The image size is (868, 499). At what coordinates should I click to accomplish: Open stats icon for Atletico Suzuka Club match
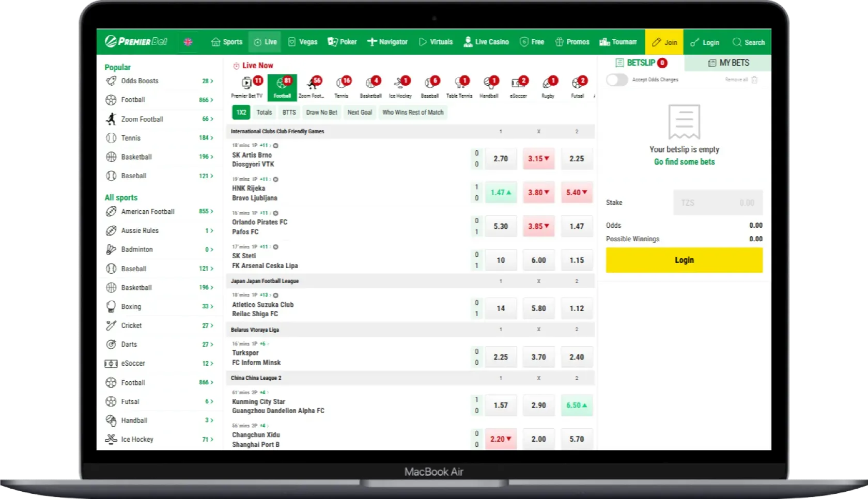(276, 295)
